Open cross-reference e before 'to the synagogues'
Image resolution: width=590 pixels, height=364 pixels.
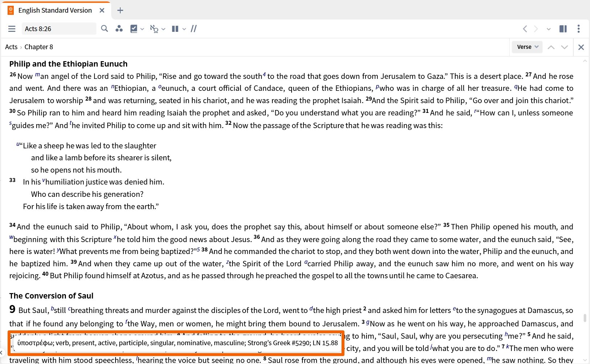454,309
